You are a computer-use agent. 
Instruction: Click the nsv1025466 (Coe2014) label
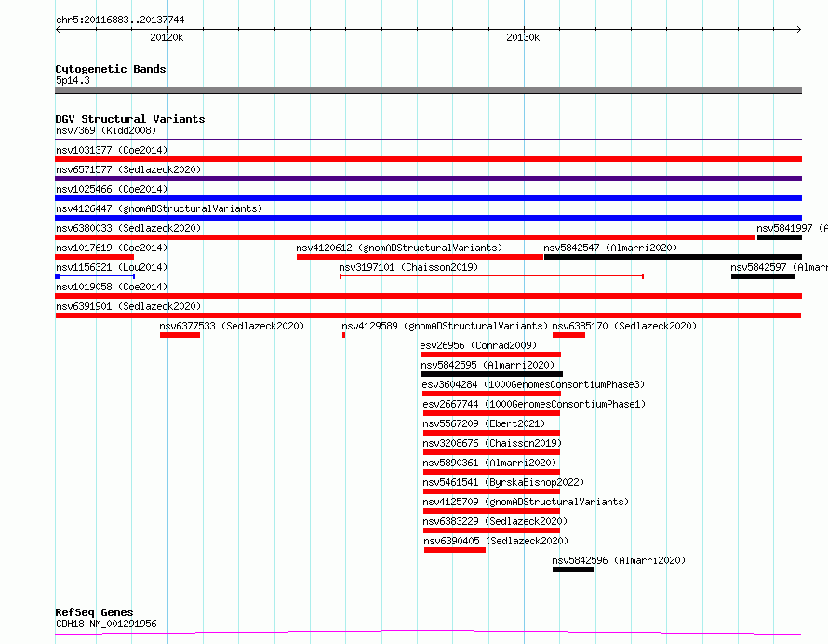click(x=112, y=189)
